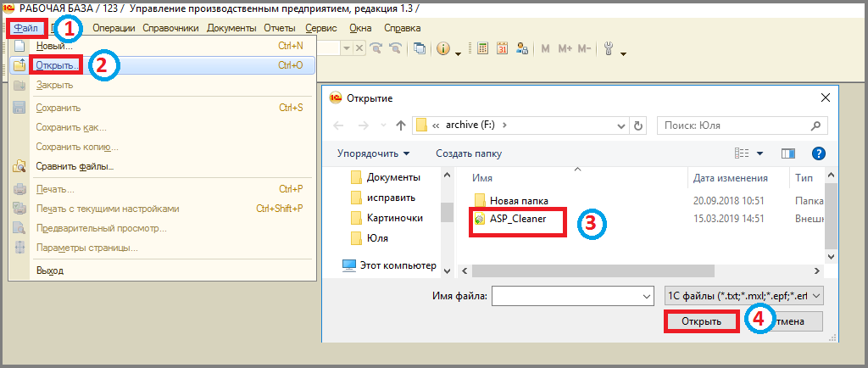Expand the address bar history dropdown
Viewport: 868px width, 368px height.
coord(621,125)
